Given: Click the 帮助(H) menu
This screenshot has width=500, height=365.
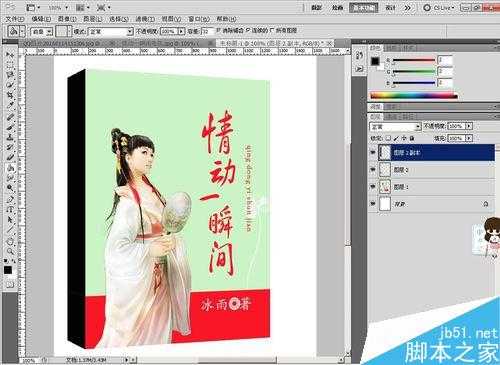Looking at the screenshot, I should (226, 19).
